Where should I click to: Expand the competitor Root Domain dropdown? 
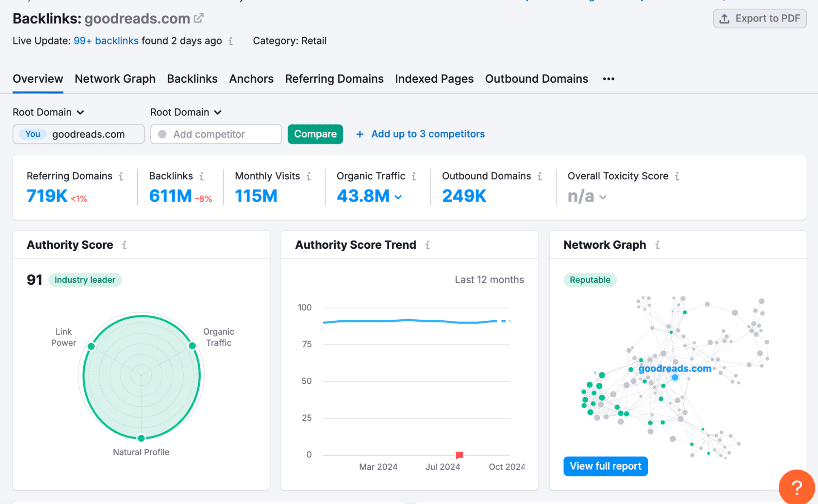[186, 112]
